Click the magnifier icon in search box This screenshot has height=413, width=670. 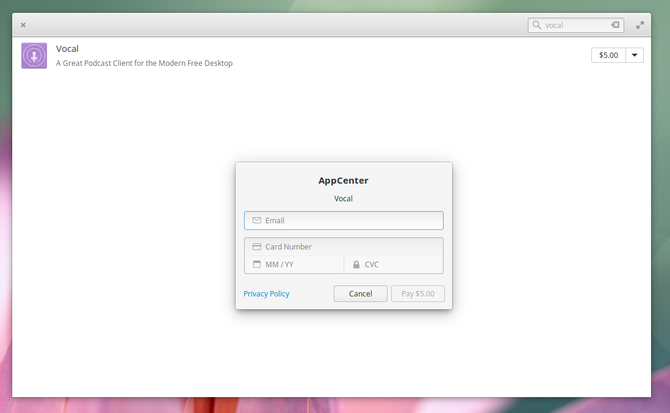537,25
